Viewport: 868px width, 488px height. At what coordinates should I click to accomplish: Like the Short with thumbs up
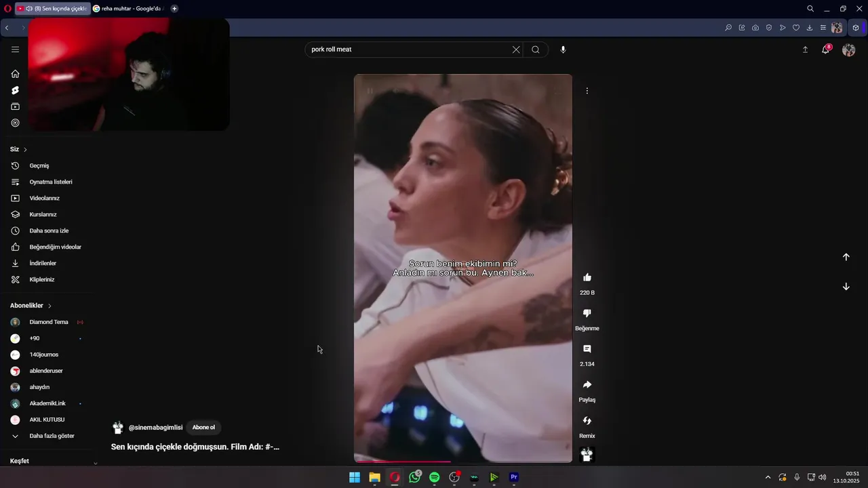pyautogui.click(x=587, y=277)
